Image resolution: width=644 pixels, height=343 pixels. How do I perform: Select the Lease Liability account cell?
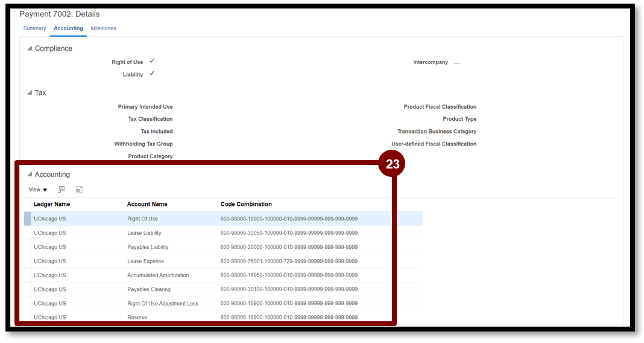click(144, 232)
